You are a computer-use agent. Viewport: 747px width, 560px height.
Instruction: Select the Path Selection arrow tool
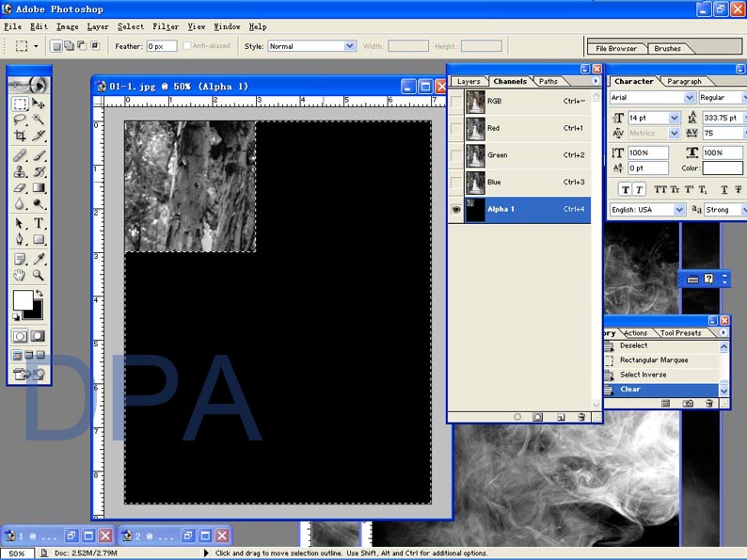(x=20, y=223)
